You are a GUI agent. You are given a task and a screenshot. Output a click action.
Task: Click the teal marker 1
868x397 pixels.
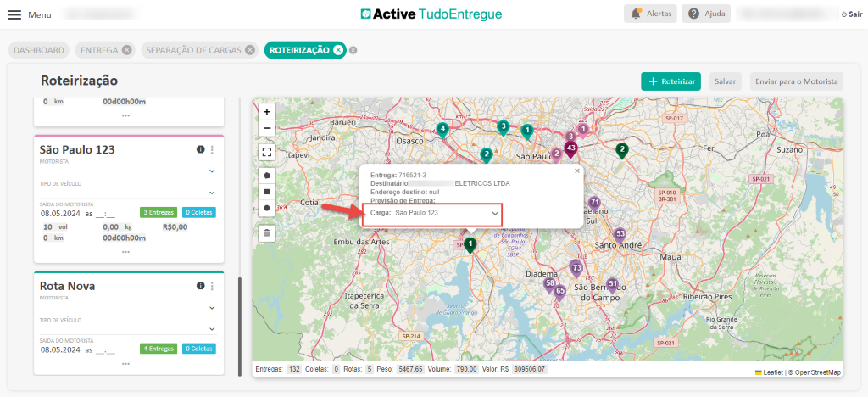[527, 131]
